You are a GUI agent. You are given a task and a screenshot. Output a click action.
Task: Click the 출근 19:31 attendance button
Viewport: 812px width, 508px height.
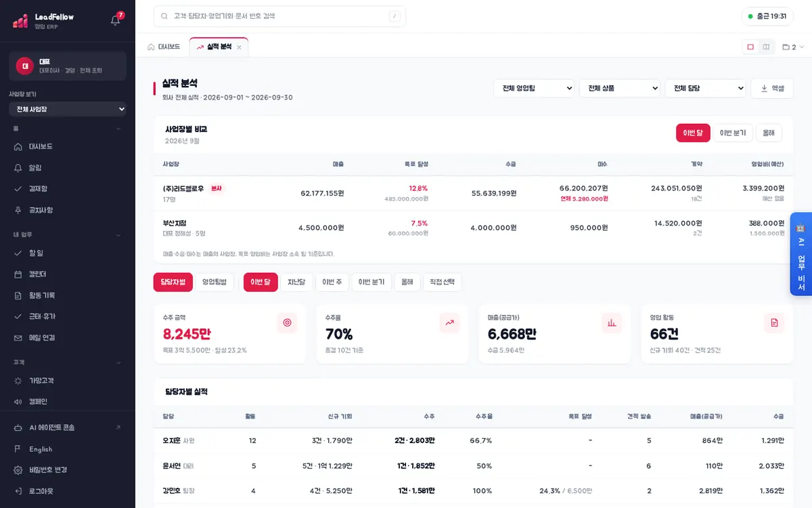tap(767, 16)
